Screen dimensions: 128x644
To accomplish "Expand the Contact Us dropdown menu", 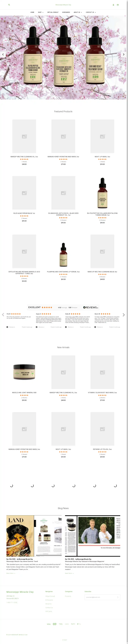I will pyautogui.click(x=91, y=12).
